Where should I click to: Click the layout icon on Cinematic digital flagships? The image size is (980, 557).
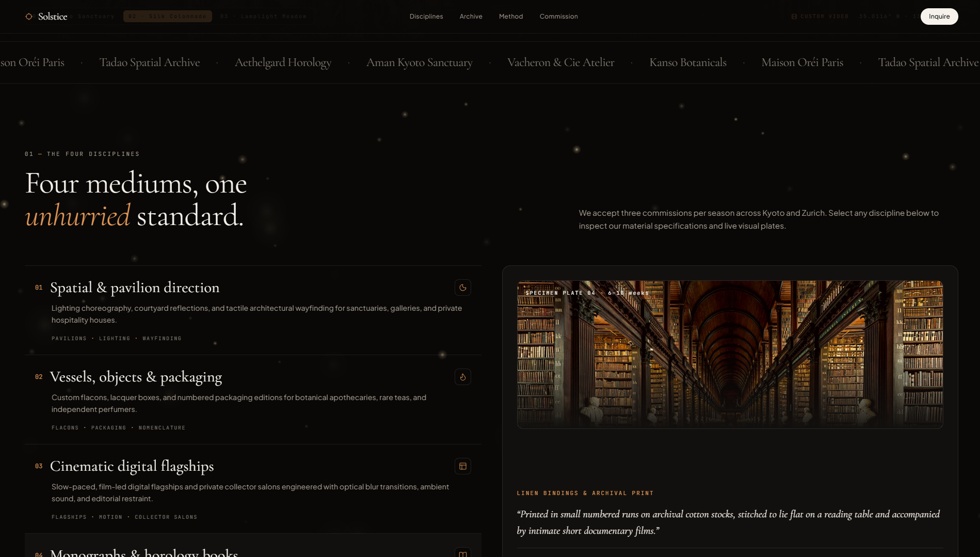(463, 466)
